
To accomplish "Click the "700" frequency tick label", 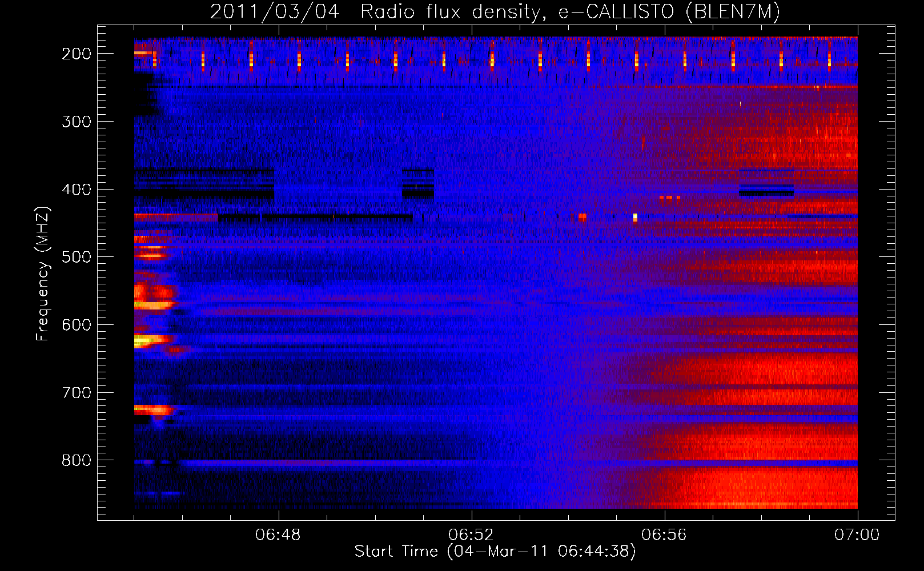I will (x=77, y=393).
